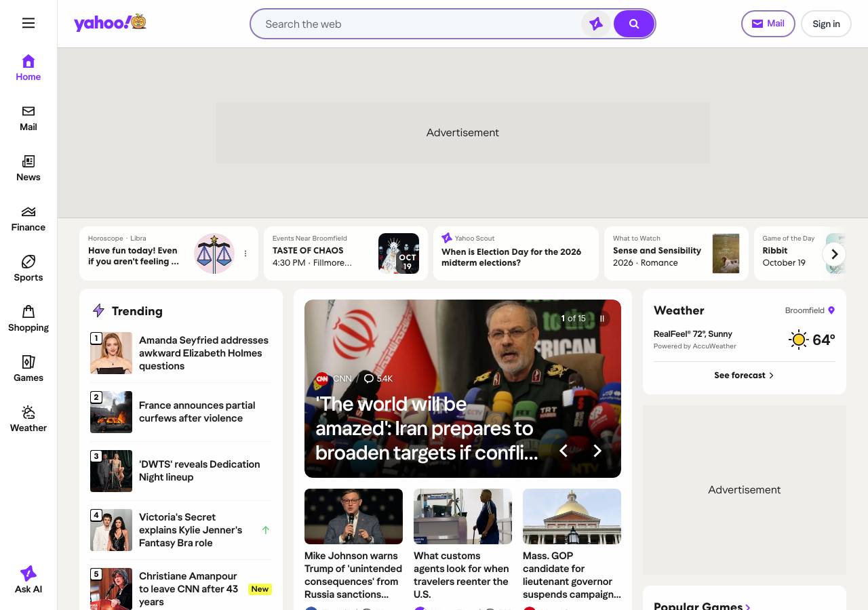
Task: Open News in the sidebar
Action: [x=28, y=168]
